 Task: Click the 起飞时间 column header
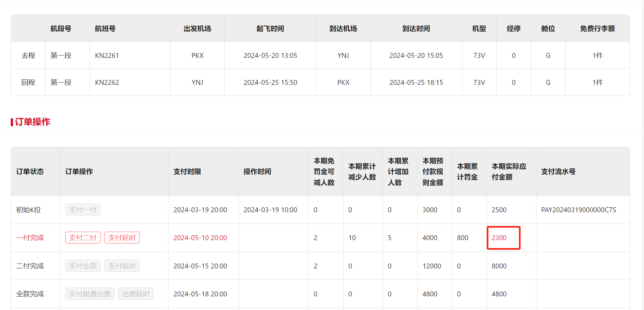270,29
